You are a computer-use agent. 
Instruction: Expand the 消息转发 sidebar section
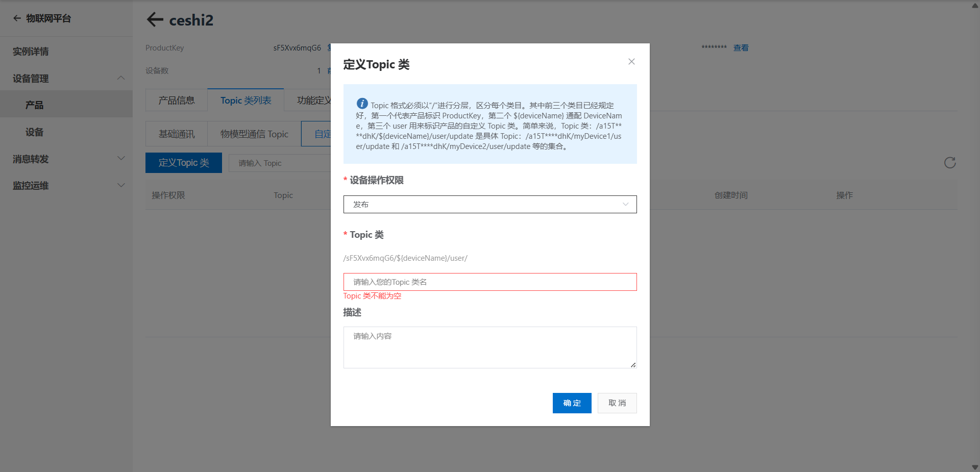tap(121, 159)
